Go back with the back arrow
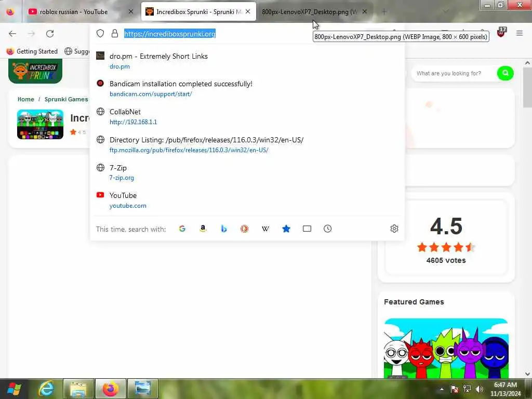Image resolution: width=532 pixels, height=399 pixels. [12, 34]
